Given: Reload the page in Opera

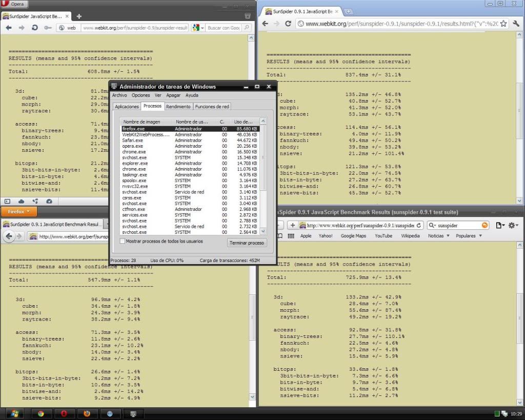Looking at the screenshot, I should [x=34, y=28].
